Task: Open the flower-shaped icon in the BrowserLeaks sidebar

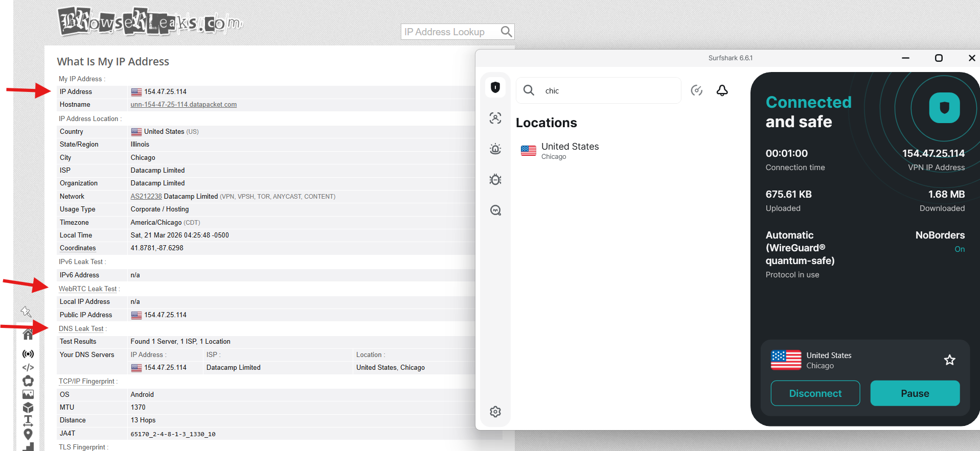Action: click(28, 381)
